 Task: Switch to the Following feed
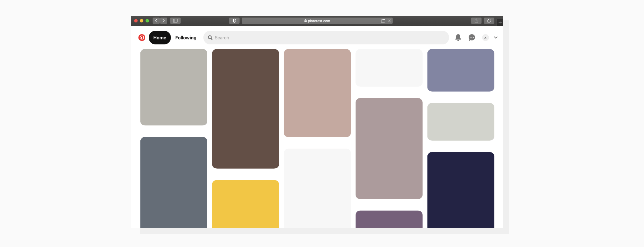click(186, 37)
